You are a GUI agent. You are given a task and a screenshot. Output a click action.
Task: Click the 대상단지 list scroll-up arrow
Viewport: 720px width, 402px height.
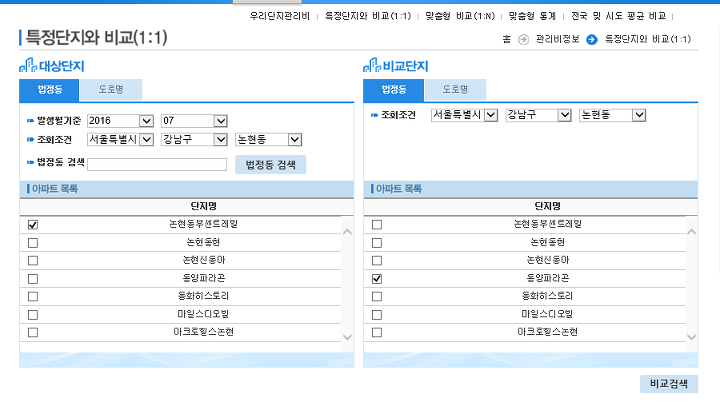pos(348,232)
